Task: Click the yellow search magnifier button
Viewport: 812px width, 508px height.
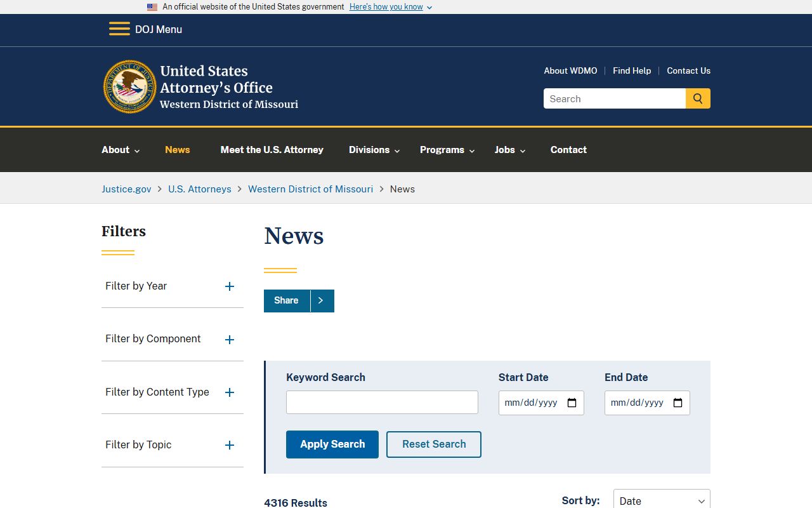Action: (x=698, y=98)
